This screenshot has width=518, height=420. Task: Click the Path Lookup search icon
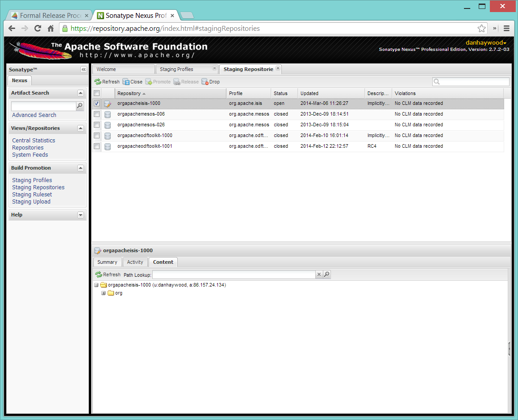tap(327, 274)
